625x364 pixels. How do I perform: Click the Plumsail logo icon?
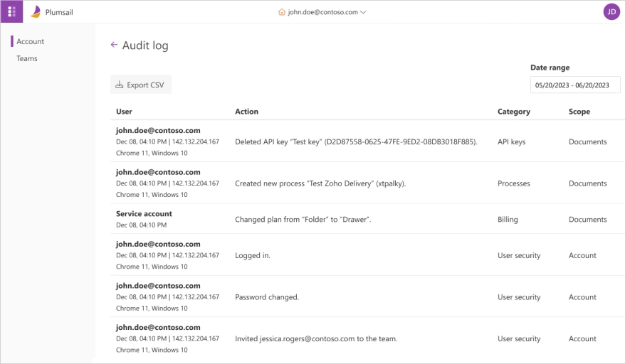[36, 11]
